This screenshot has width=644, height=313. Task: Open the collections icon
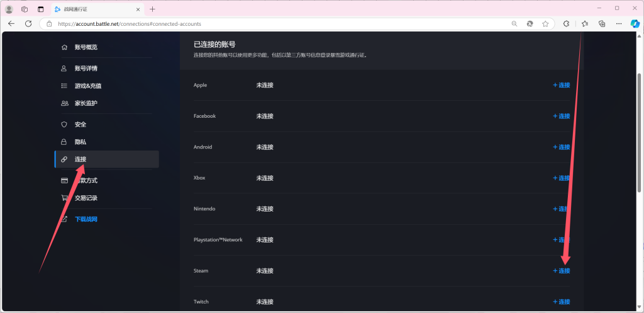click(x=602, y=24)
